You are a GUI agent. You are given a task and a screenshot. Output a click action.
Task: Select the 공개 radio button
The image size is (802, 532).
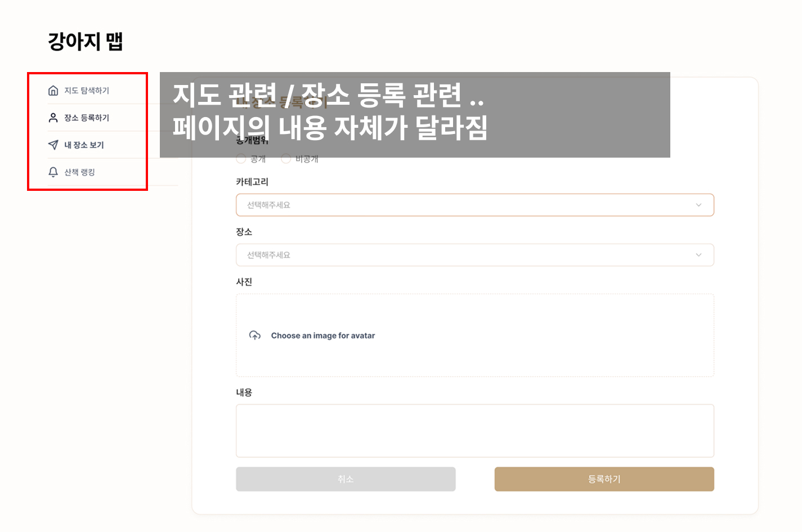pos(241,158)
